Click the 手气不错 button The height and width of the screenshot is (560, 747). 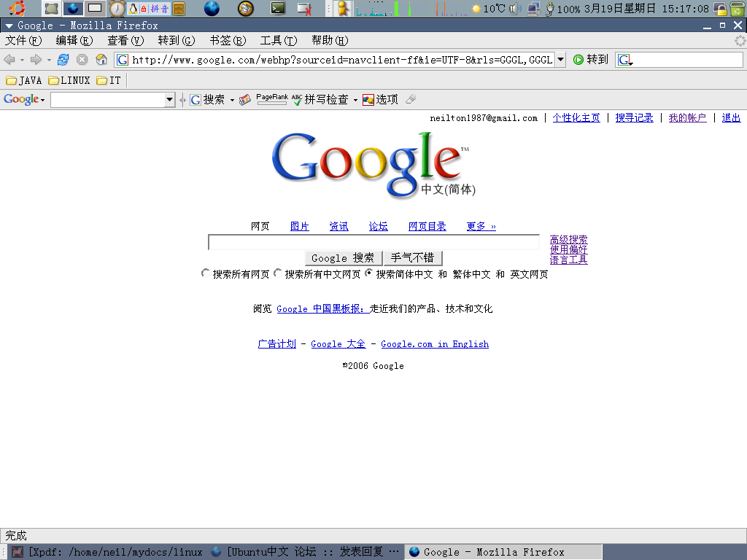(x=413, y=258)
